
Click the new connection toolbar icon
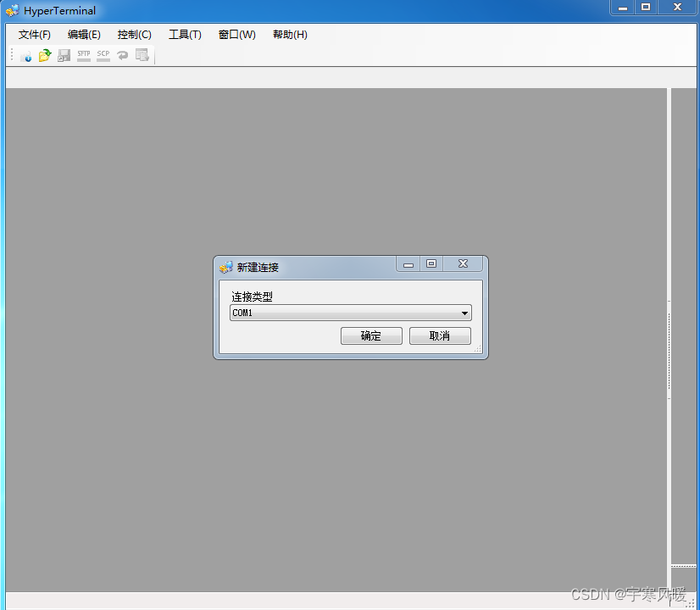point(26,56)
